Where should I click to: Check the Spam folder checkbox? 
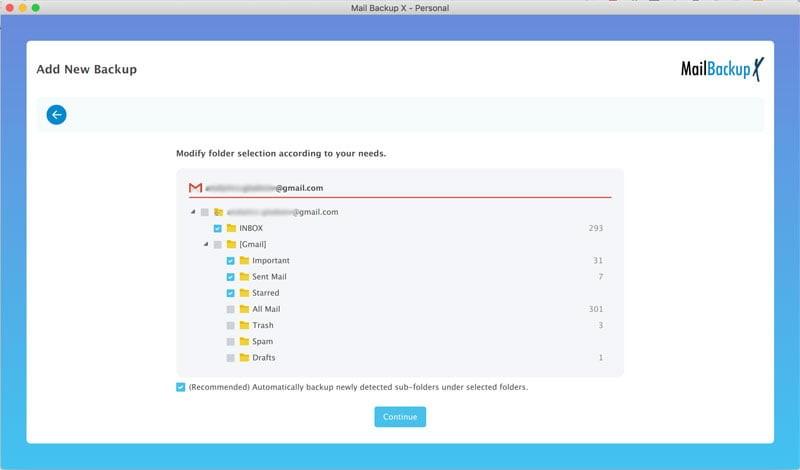(x=231, y=341)
